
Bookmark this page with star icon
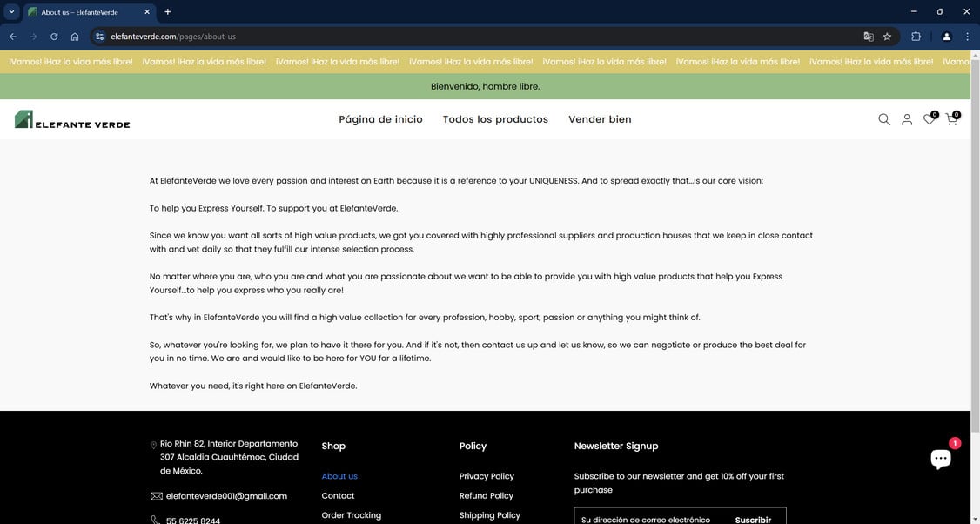[887, 37]
